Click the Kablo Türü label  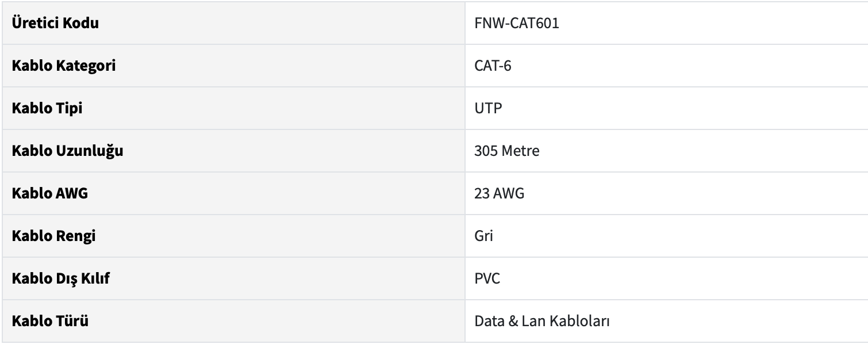coord(50,321)
